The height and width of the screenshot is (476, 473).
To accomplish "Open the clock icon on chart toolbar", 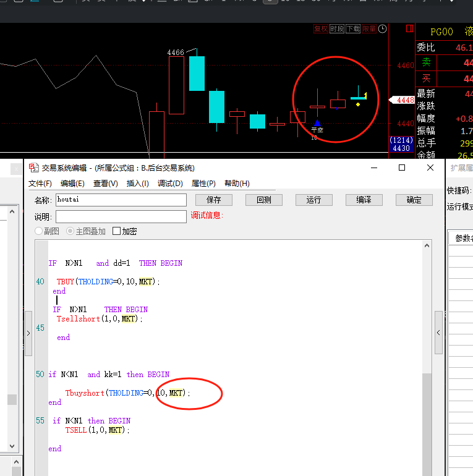I will 383,29.
